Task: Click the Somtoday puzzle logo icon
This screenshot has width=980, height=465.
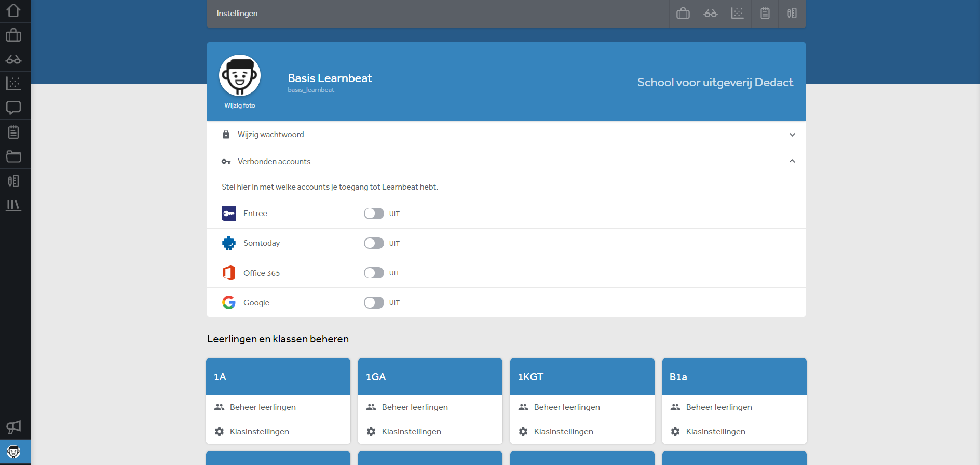Action: (229, 243)
